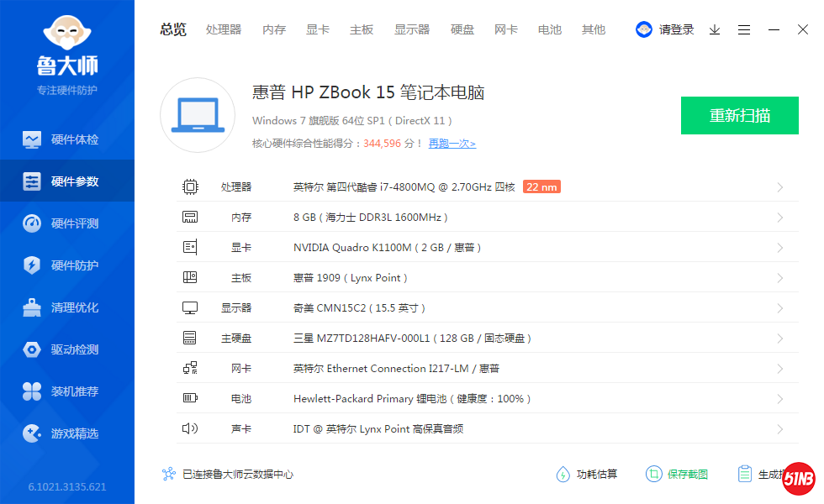Open the hamburger main menu
Image resolution: width=824 pixels, height=504 pixels.
[744, 29]
